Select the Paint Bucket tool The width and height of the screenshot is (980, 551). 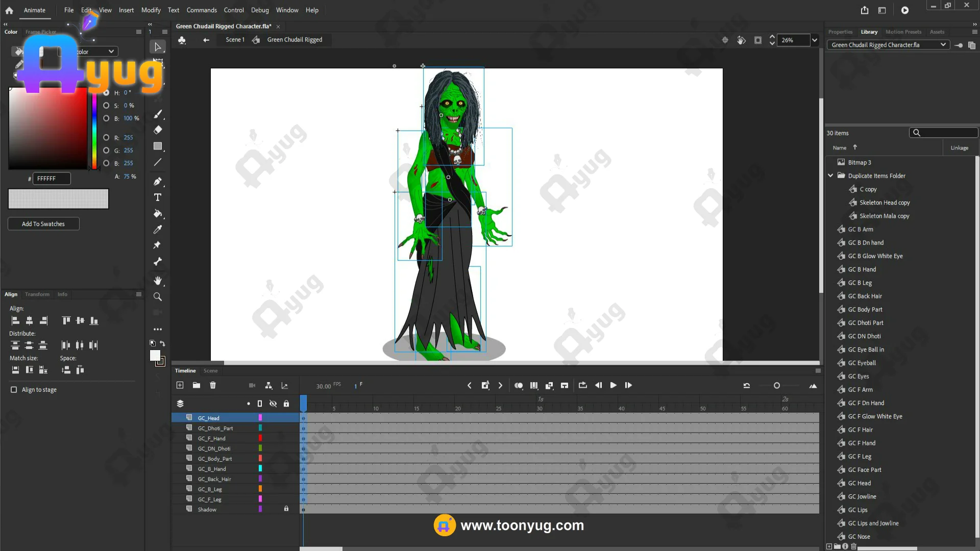[x=158, y=214]
